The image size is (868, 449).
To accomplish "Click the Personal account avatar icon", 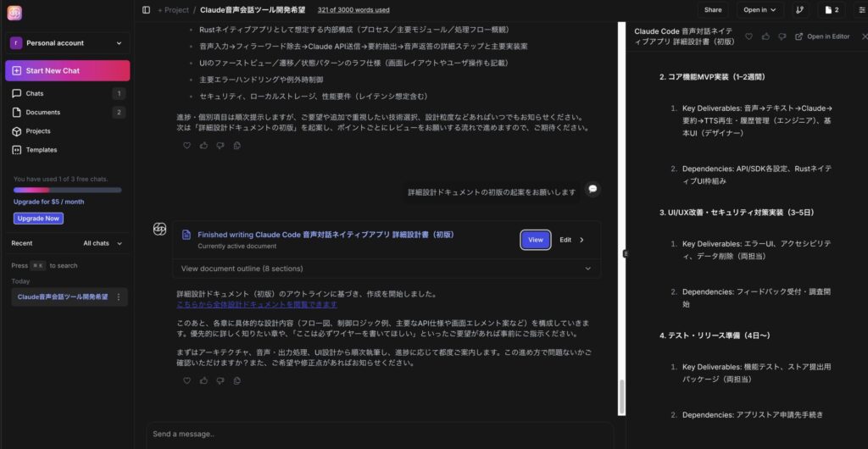I will [x=16, y=43].
